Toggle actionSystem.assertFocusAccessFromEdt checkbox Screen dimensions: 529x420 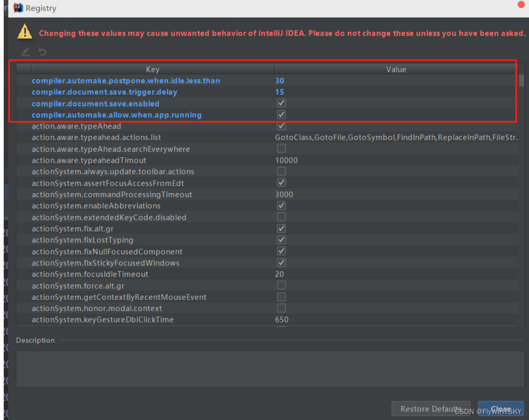click(x=281, y=183)
